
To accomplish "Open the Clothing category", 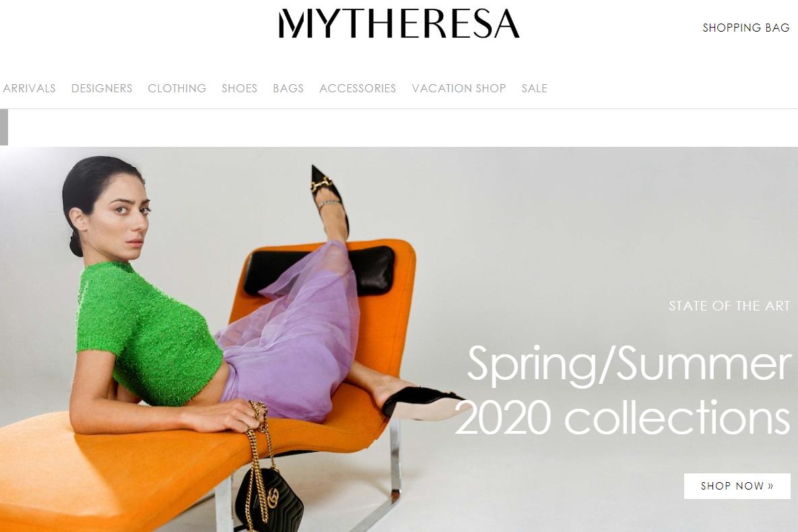I will tap(177, 88).
